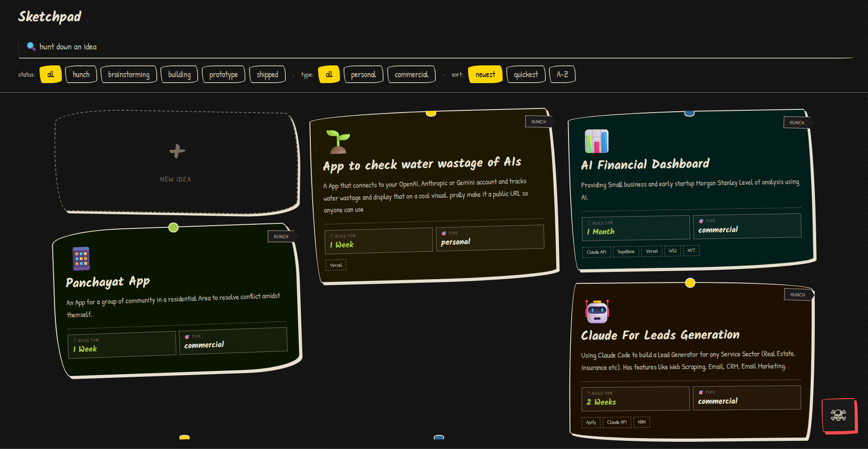868x449 pixels.
Task: Click the bar chart icon on AI Financial Dashboard
Action: click(x=596, y=141)
